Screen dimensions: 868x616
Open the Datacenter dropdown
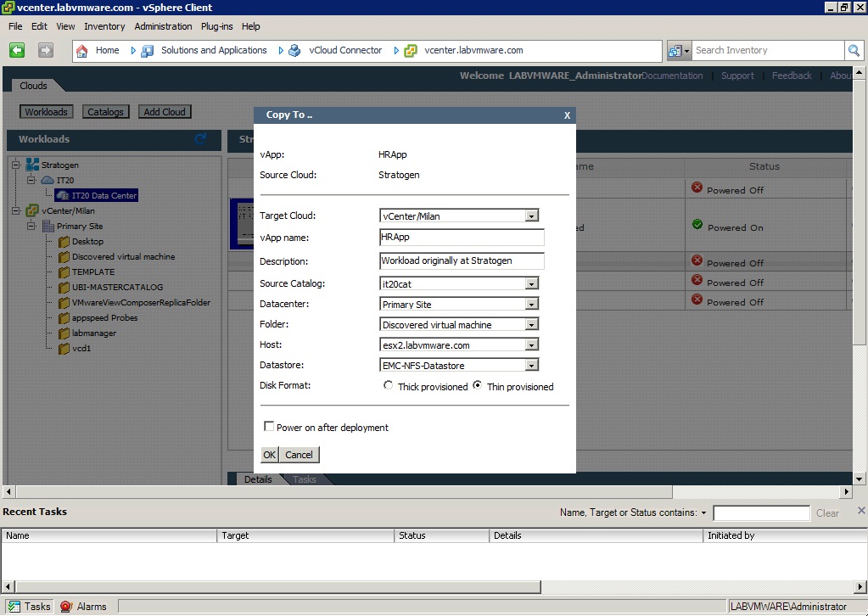(x=531, y=305)
